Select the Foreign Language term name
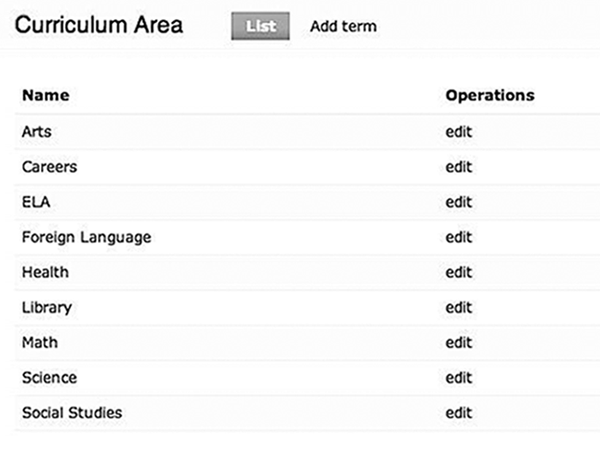 coord(86,237)
